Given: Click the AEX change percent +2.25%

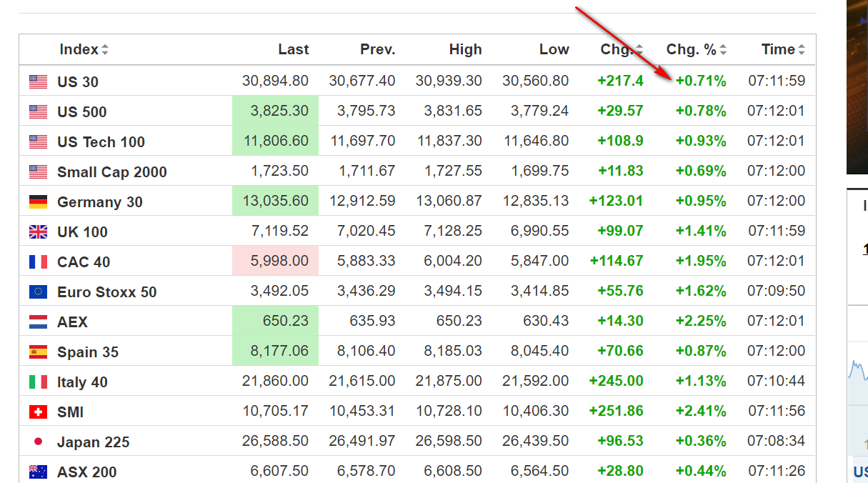Looking at the screenshot, I should (701, 321).
